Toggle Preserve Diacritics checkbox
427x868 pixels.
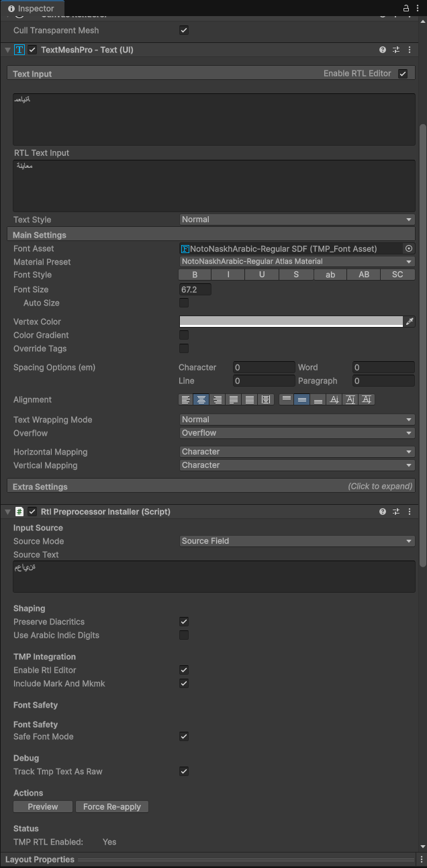coord(184,622)
